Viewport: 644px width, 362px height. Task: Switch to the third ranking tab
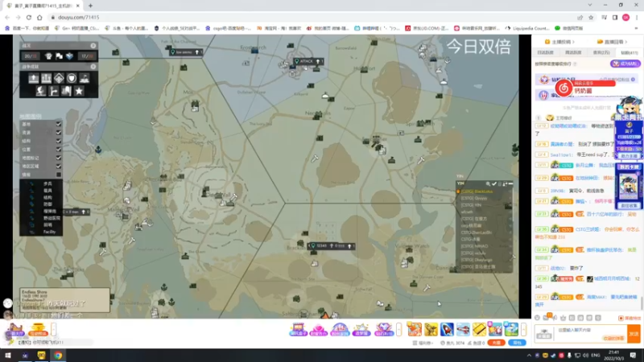pyautogui.click(x=601, y=52)
